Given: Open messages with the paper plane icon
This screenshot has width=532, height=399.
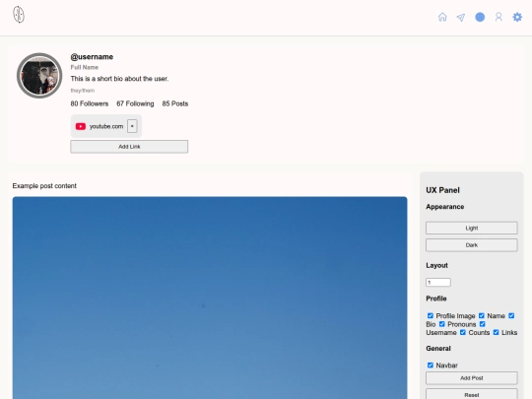Looking at the screenshot, I should [461, 18].
